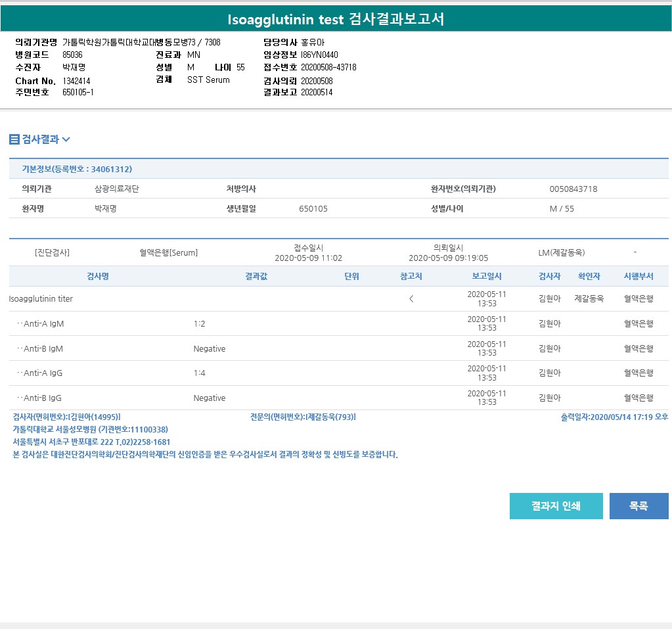The width and height of the screenshot is (672, 629).
Task: Click the Anti-A IgG result value 1:4
Action: tap(200, 373)
